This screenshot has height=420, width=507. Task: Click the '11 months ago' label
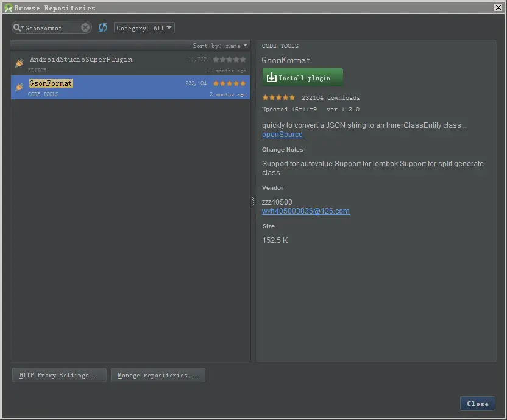click(226, 71)
